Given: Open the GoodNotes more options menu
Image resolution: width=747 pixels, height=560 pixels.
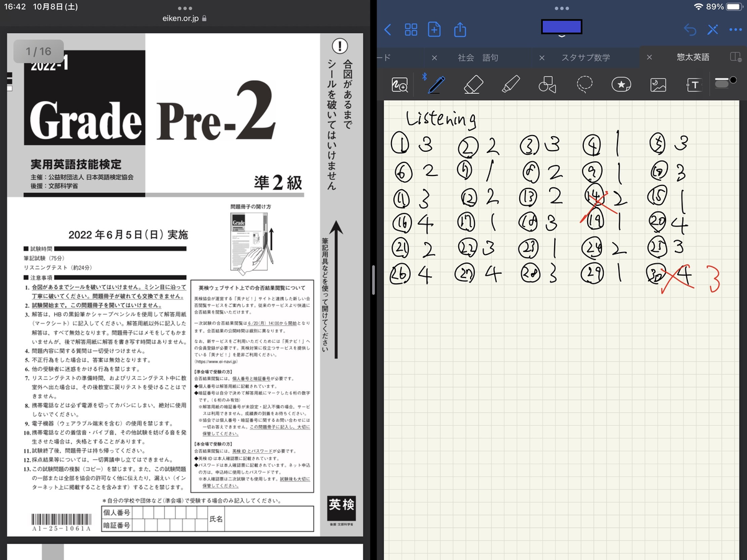Looking at the screenshot, I should [x=735, y=29].
